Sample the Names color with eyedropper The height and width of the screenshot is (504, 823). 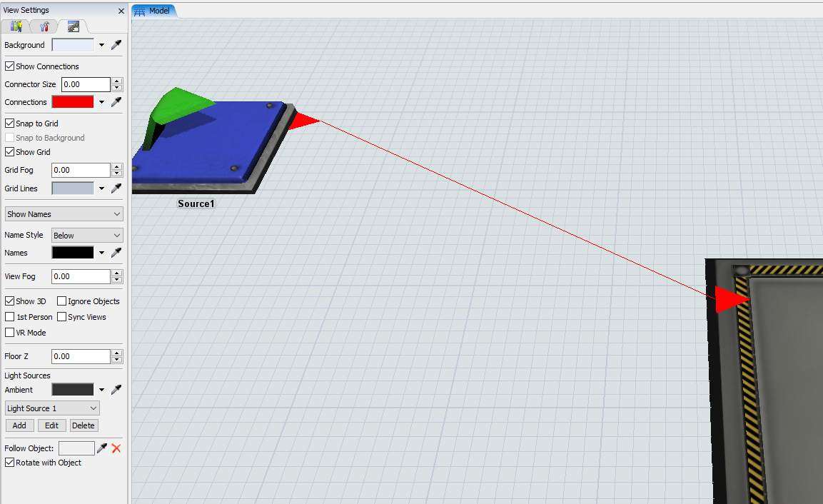click(x=116, y=253)
